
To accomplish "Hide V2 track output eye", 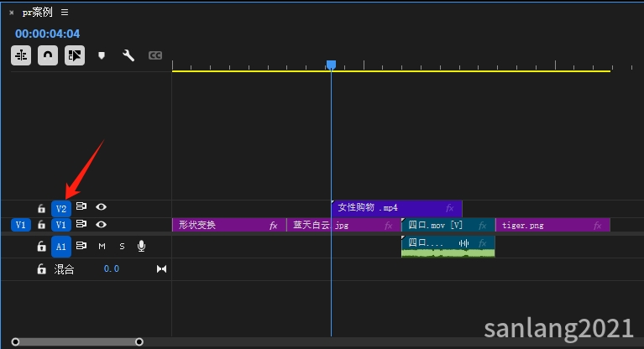I will pyautogui.click(x=101, y=207).
